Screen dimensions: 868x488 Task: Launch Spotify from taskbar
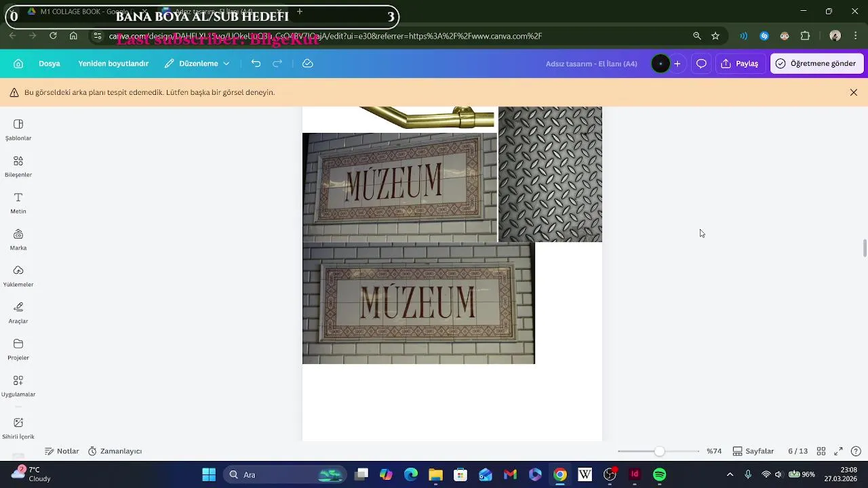[659, 474]
